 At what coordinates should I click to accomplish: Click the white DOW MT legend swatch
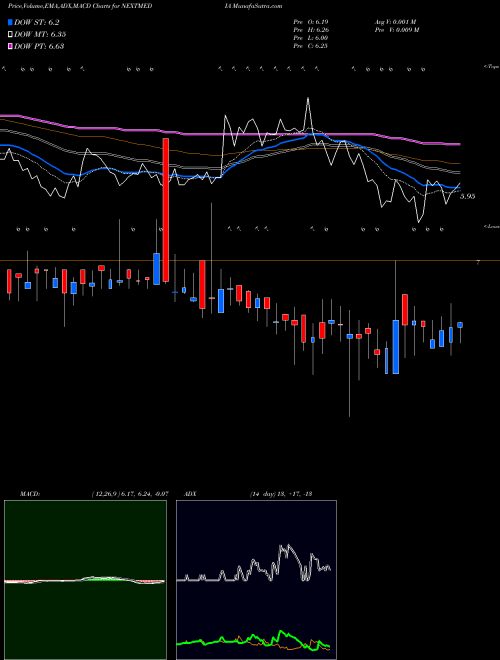[x=10, y=34]
